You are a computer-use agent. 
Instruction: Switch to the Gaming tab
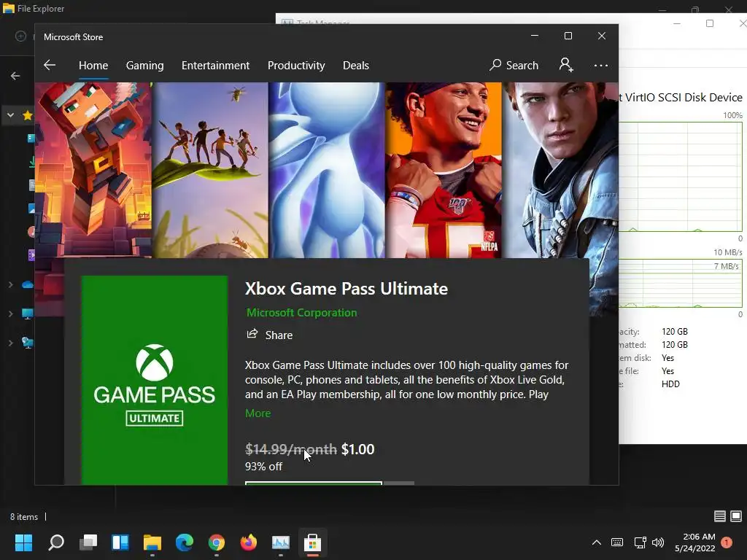[x=145, y=65]
